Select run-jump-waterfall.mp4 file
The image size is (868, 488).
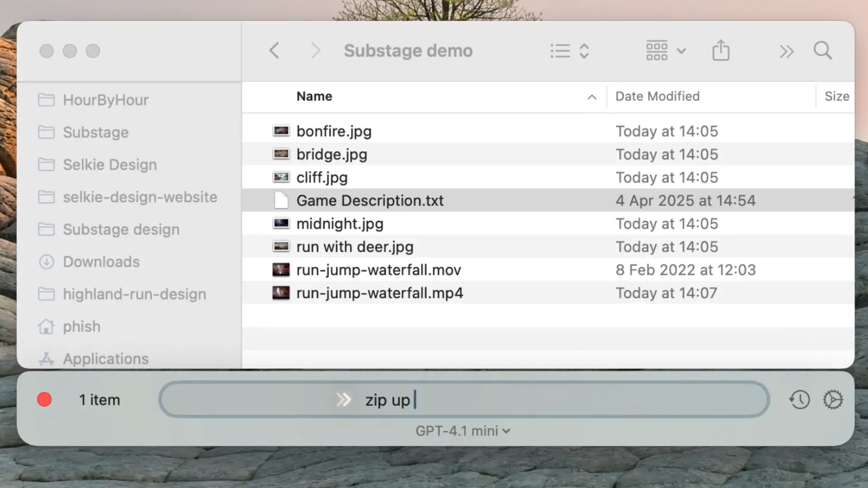tap(548, 293)
